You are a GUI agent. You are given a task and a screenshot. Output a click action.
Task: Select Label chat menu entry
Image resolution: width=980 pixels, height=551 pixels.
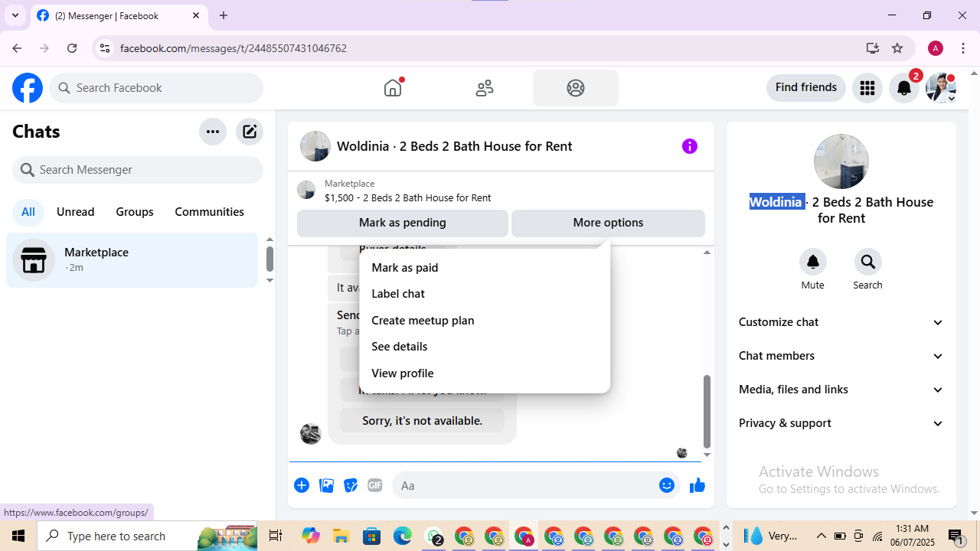tap(485, 294)
